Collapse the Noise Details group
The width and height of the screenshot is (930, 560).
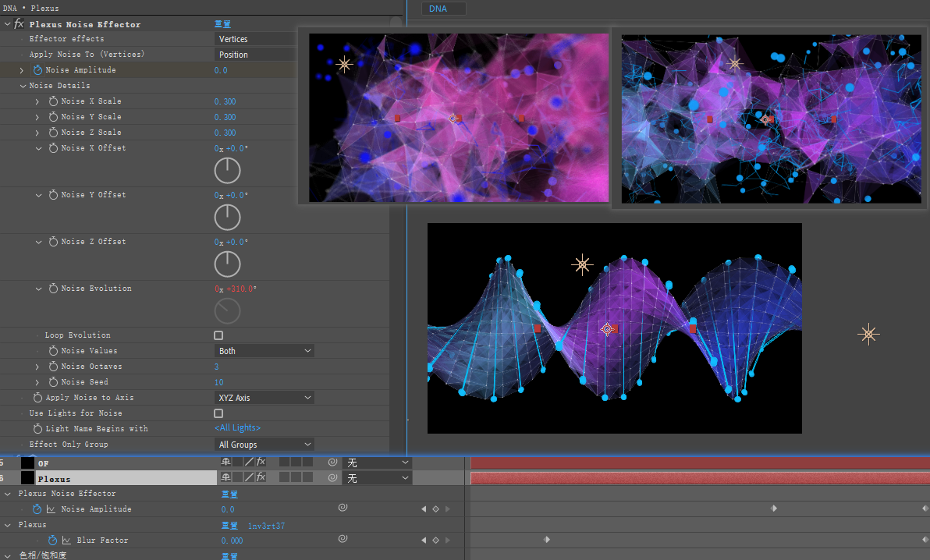click(x=23, y=86)
